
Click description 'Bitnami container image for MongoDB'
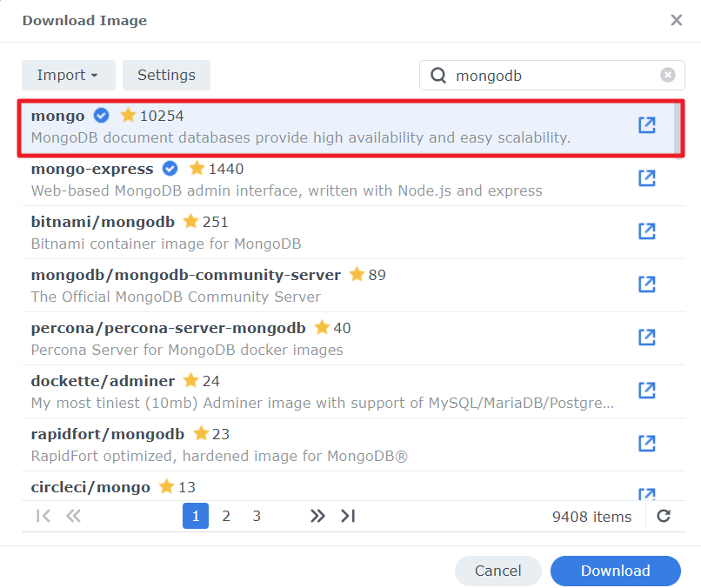(166, 244)
